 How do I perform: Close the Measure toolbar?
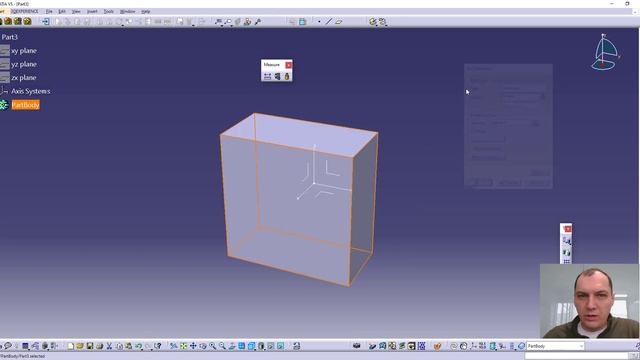point(289,65)
